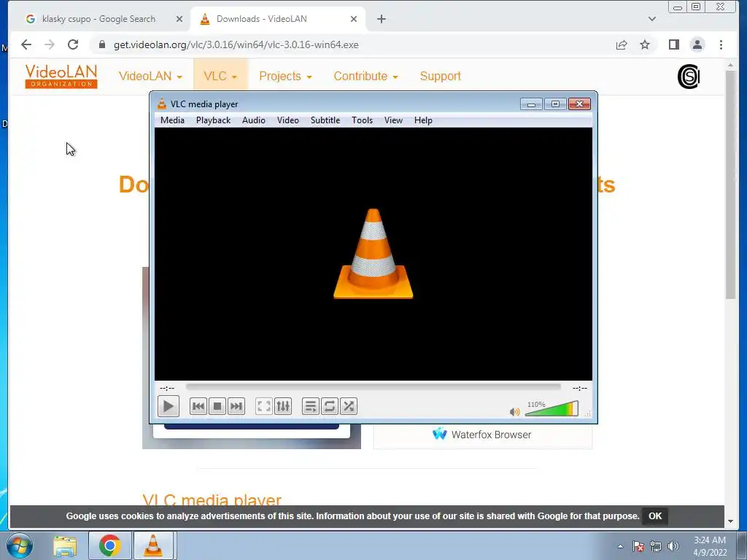Adjust the VLC volume slider at 110%
Screen dimensions: 747x560
pos(551,408)
